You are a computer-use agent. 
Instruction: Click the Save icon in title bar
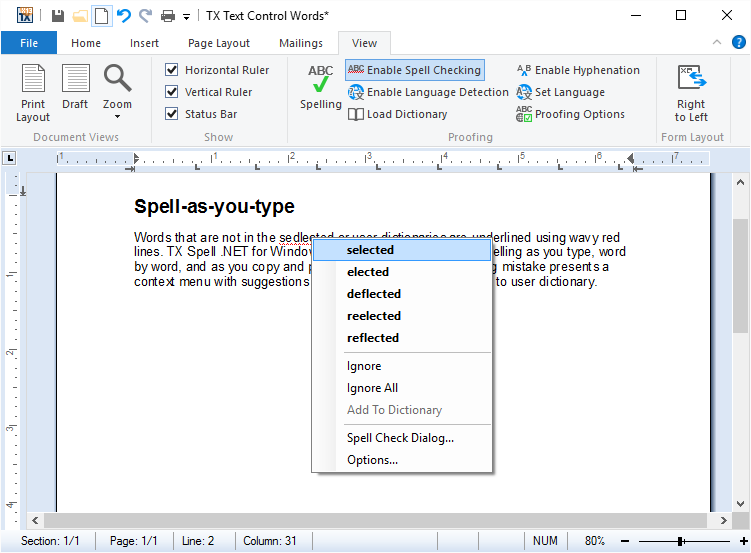point(58,16)
